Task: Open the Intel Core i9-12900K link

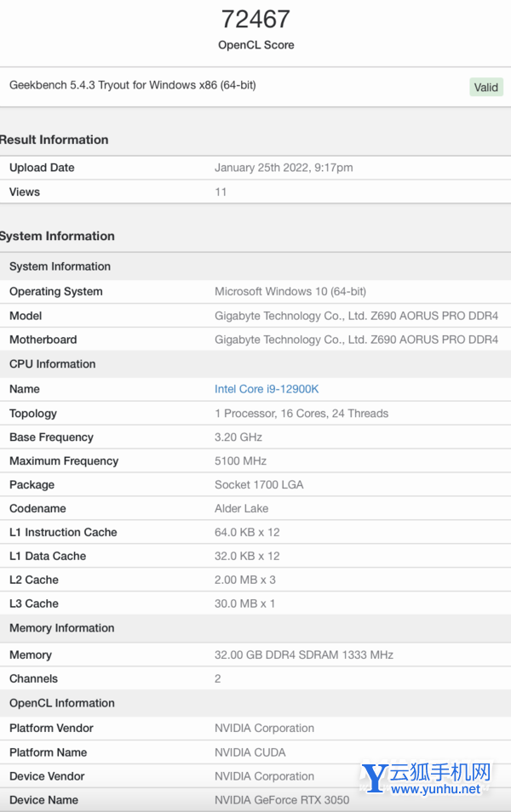Action: pyautogui.click(x=267, y=389)
